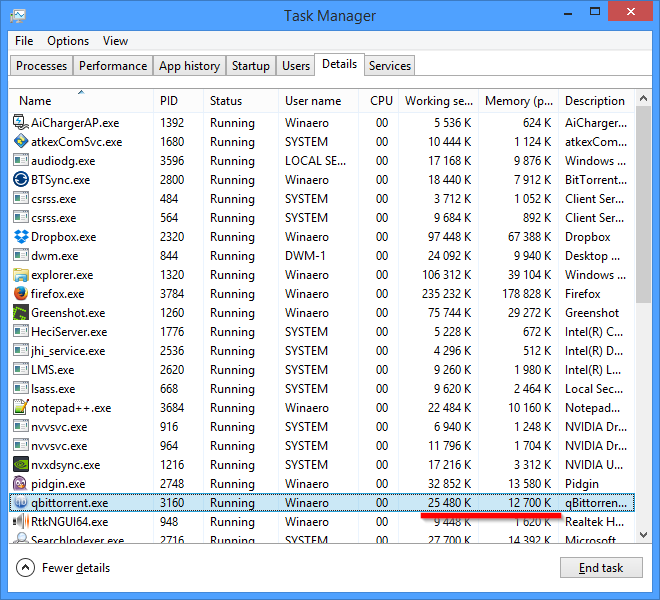Image resolution: width=660 pixels, height=600 pixels.
Task: Open the Options menu
Action: 68,41
